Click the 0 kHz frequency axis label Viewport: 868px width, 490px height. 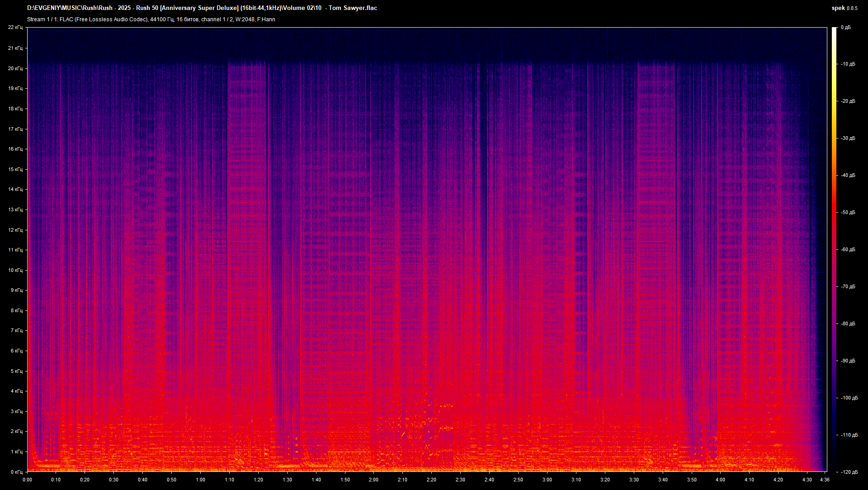click(16, 472)
